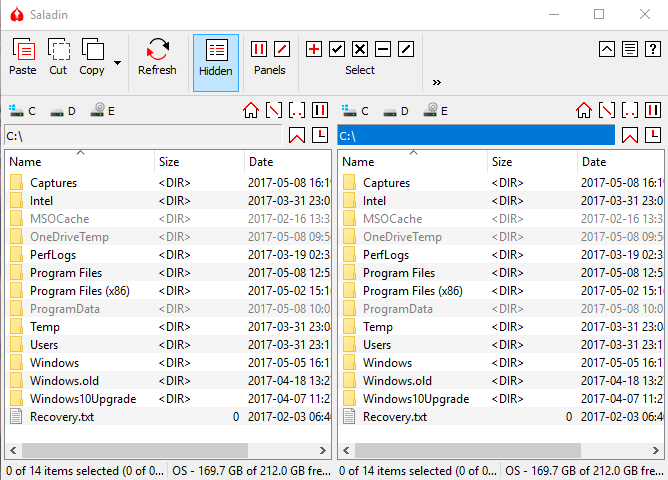This screenshot has width=668, height=480.
Task: Click left panel scrollbar right arrow
Action: coord(322,451)
